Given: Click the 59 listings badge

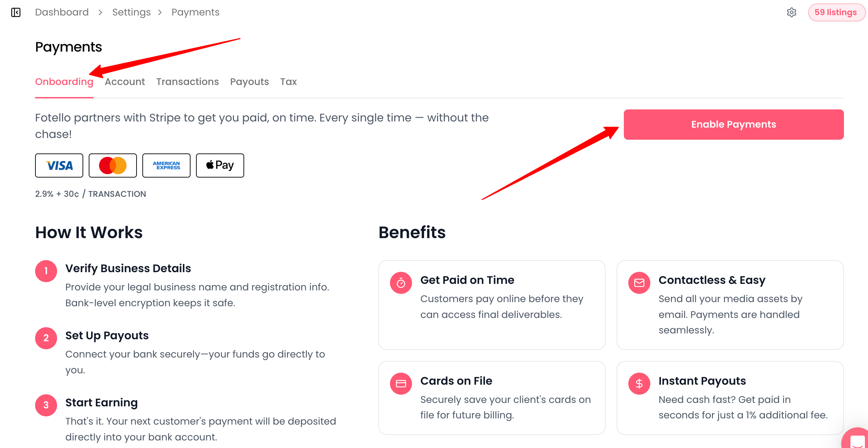Looking at the screenshot, I should (835, 12).
